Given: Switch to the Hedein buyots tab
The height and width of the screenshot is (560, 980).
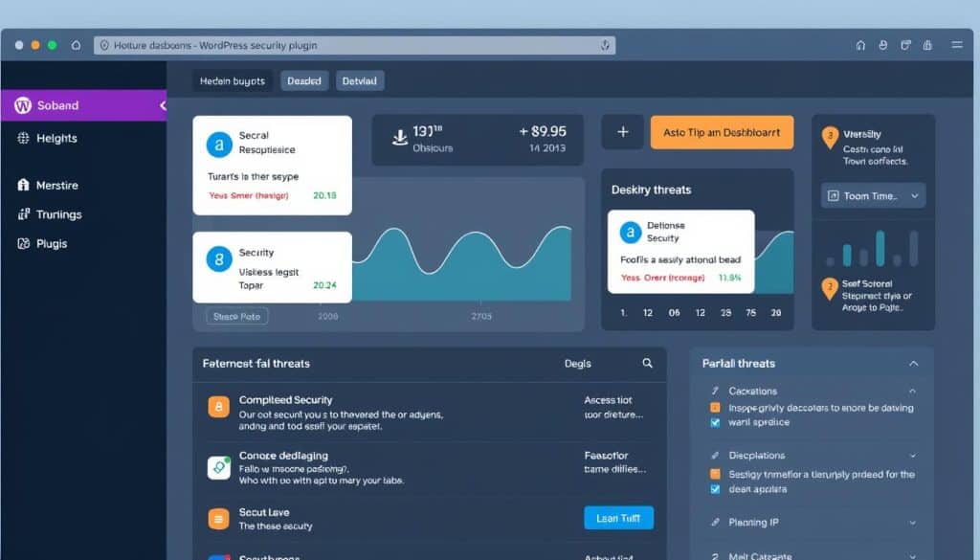Looking at the screenshot, I should (x=233, y=80).
